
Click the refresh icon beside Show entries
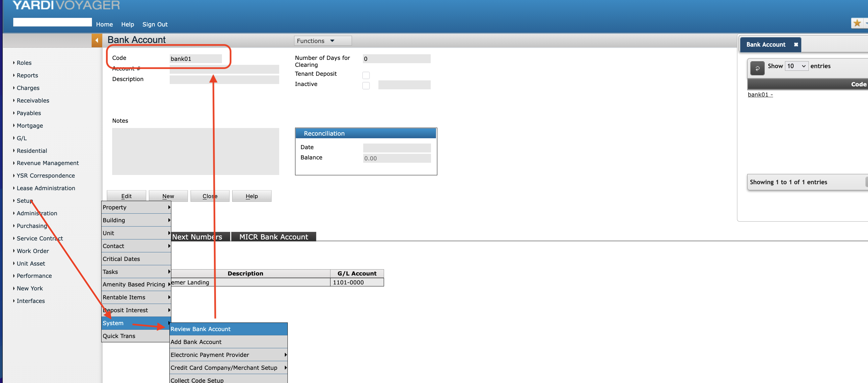(x=757, y=68)
